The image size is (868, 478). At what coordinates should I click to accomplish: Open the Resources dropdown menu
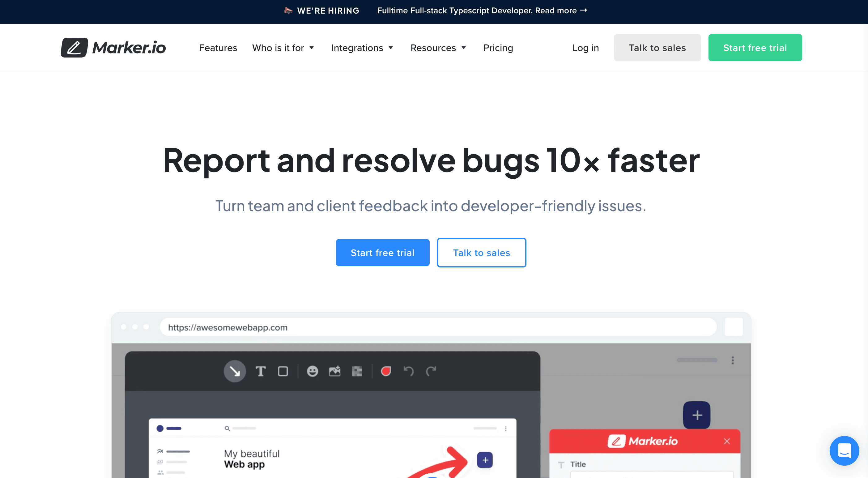pyautogui.click(x=438, y=48)
